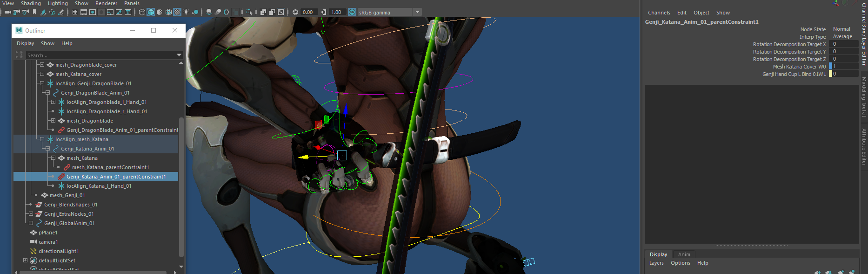Click yellow swatch beside Genji Hand Cup W1

tap(830, 74)
